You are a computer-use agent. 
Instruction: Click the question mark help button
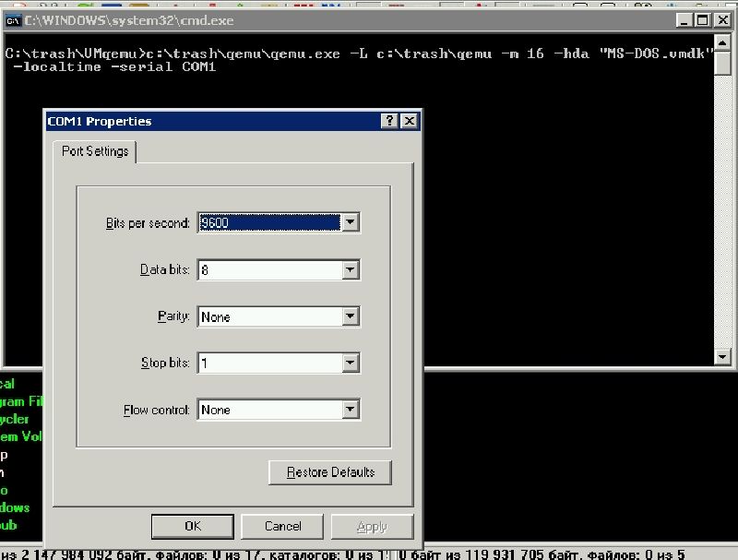click(390, 121)
